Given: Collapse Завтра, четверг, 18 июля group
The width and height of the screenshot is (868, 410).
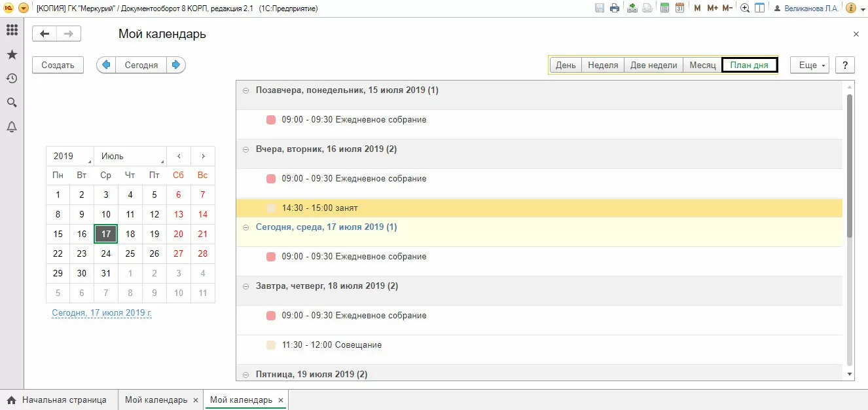Looking at the screenshot, I should click(246, 286).
